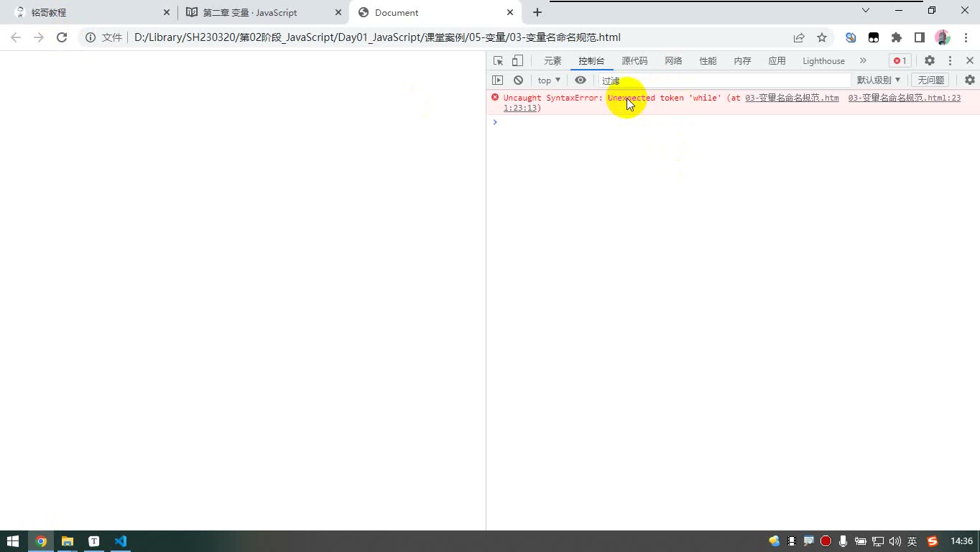Click the 无问题 issues button
The image size is (980, 552).
930,80
